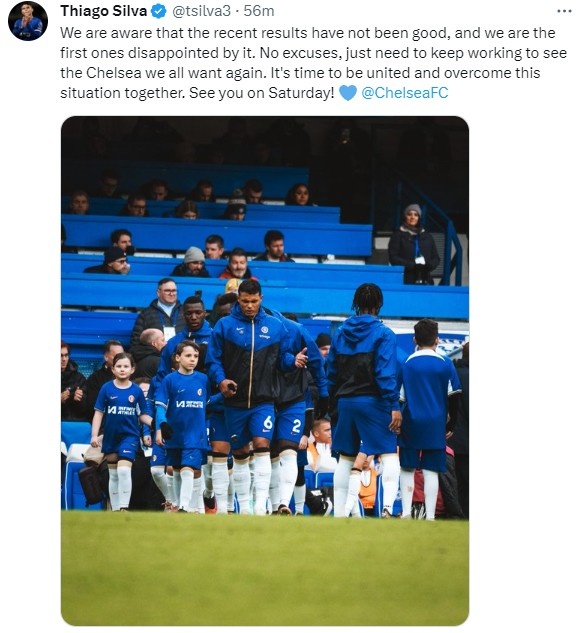The image size is (585, 633).
Task: Click the woman in grey beanie by stairs
Action: click(414, 243)
